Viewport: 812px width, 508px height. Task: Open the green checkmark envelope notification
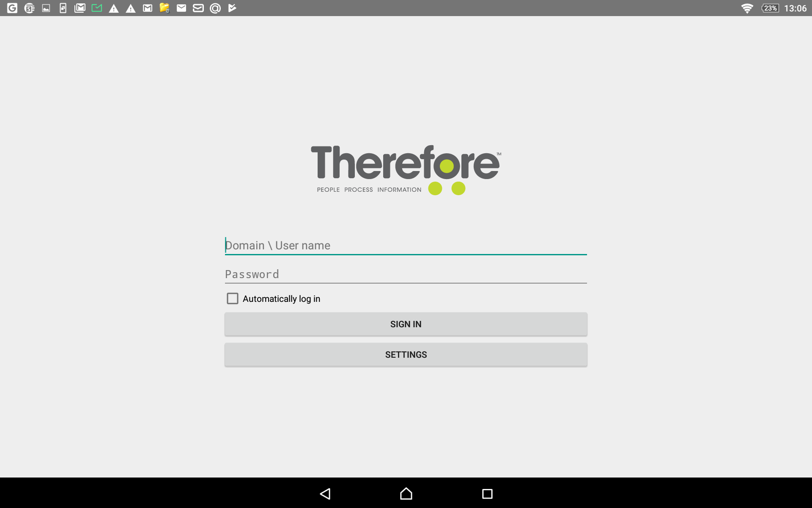(97, 8)
